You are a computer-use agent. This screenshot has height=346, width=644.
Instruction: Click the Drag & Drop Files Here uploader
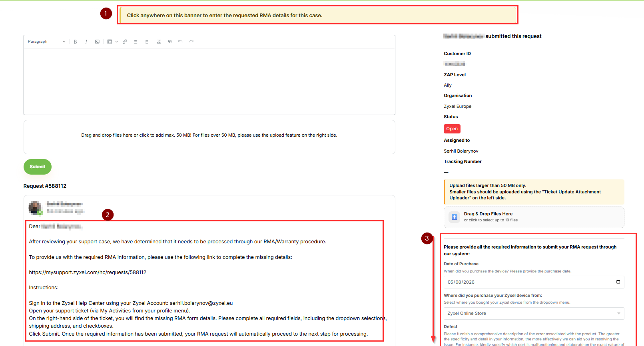point(534,217)
